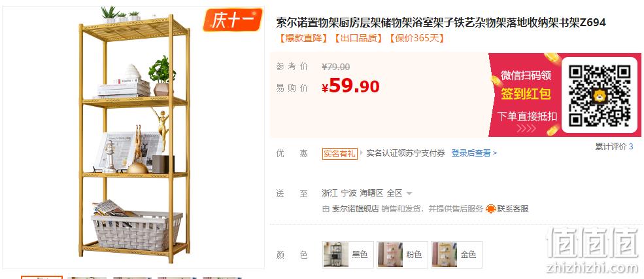The width and height of the screenshot is (644, 279).
Task: Click the WeChat QR code image
Action: click(600, 95)
